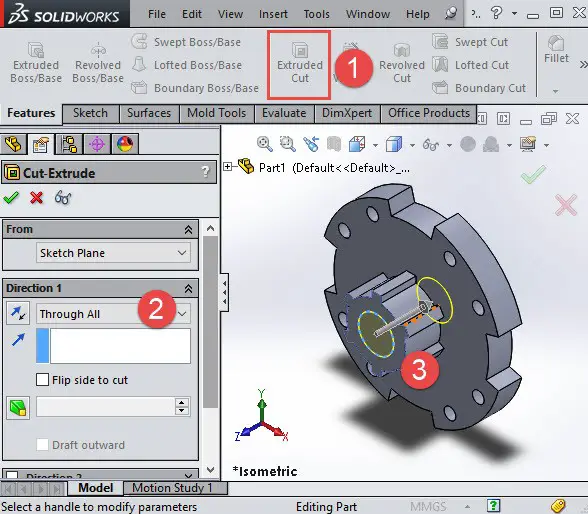Enable Flip side to cut checkbox
588x514 pixels.
[42, 379]
